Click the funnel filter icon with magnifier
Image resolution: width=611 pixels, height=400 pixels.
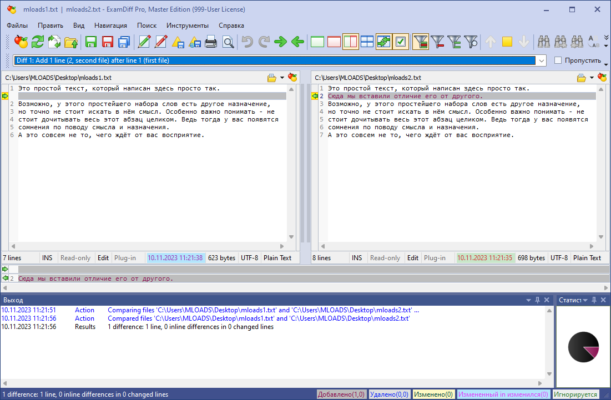coord(471,42)
